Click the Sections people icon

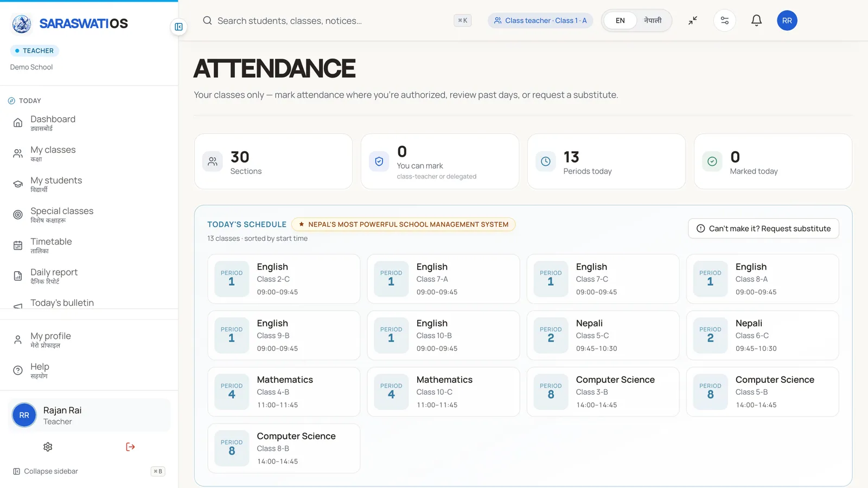[213, 162]
